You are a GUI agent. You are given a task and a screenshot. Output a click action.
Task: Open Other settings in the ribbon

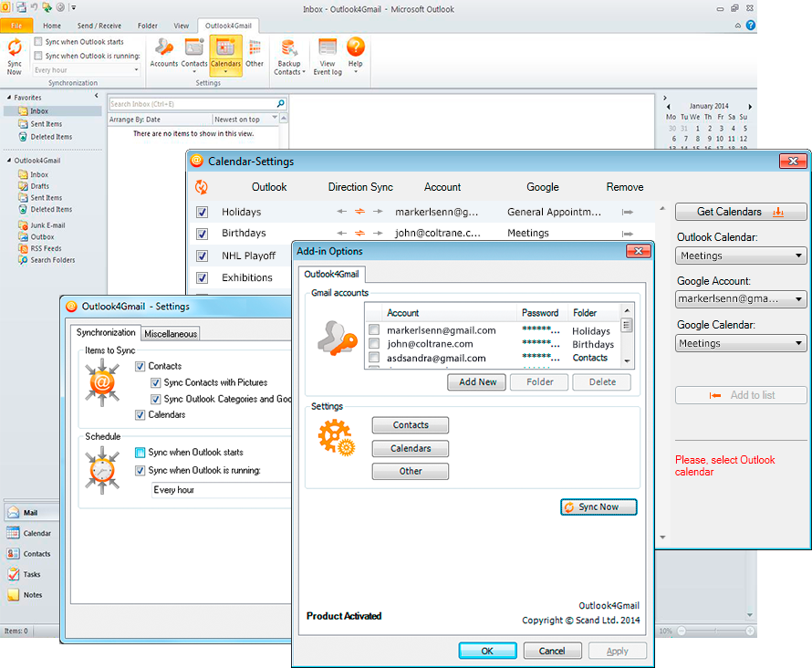pyautogui.click(x=255, y=53)
